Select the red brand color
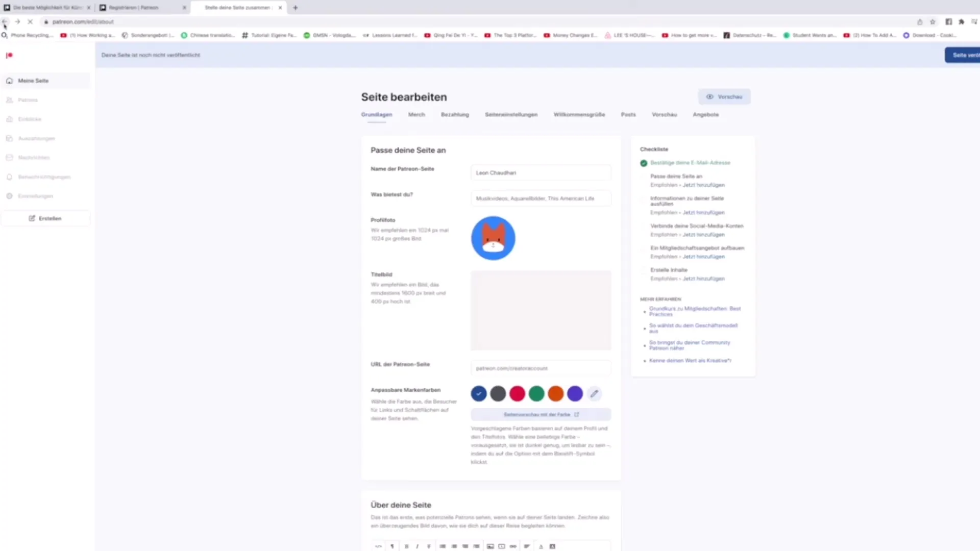Image resolution: width=980 pixels, height=551 pixels. click(517, 394)
